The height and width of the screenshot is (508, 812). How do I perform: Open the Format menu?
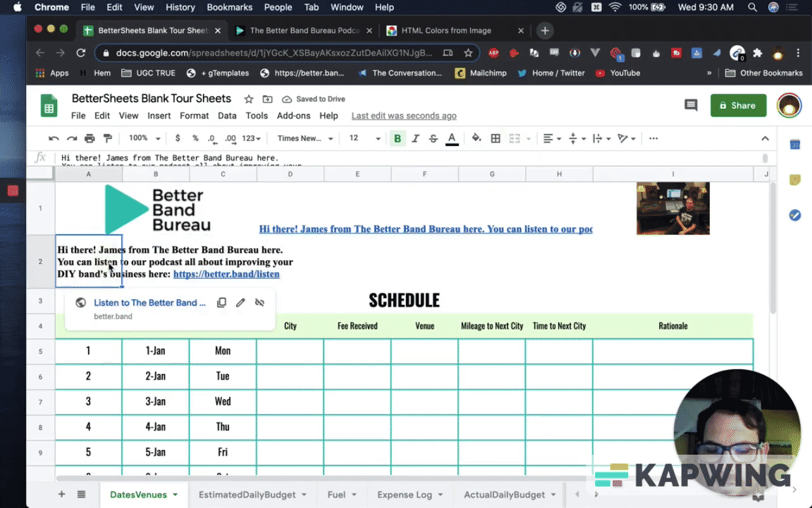click(194, 116)
